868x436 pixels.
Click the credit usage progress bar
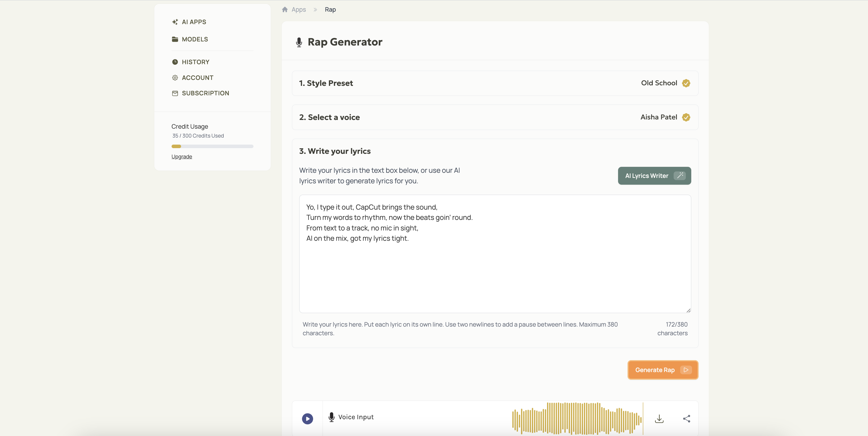tap(212, 146)
